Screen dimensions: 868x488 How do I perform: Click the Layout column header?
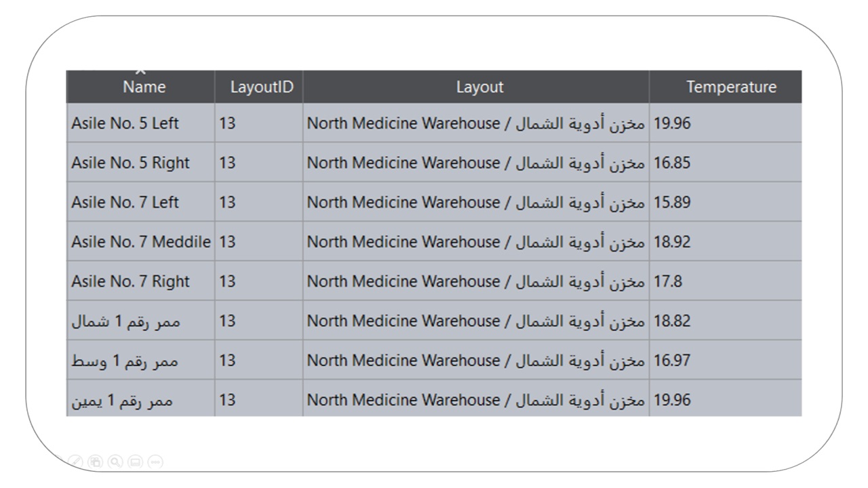479,87
